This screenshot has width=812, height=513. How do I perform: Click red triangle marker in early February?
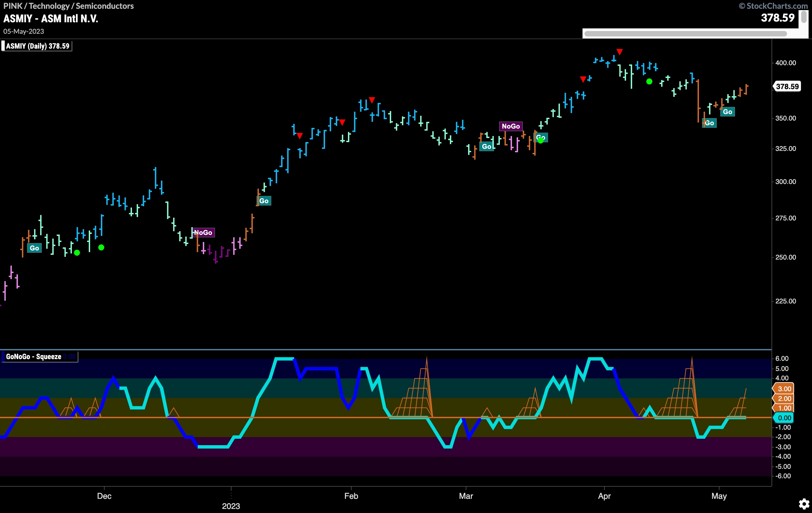tap(372, 100)
